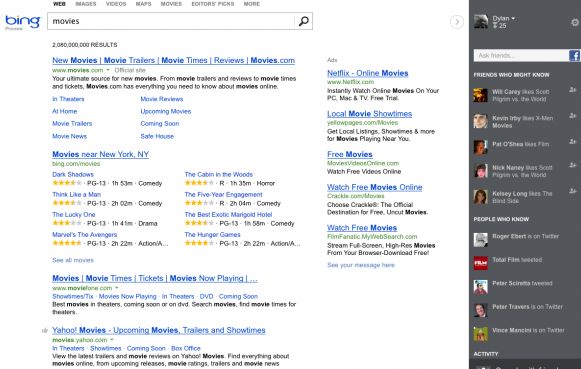Add Will Carey using the friend icon

573,89
